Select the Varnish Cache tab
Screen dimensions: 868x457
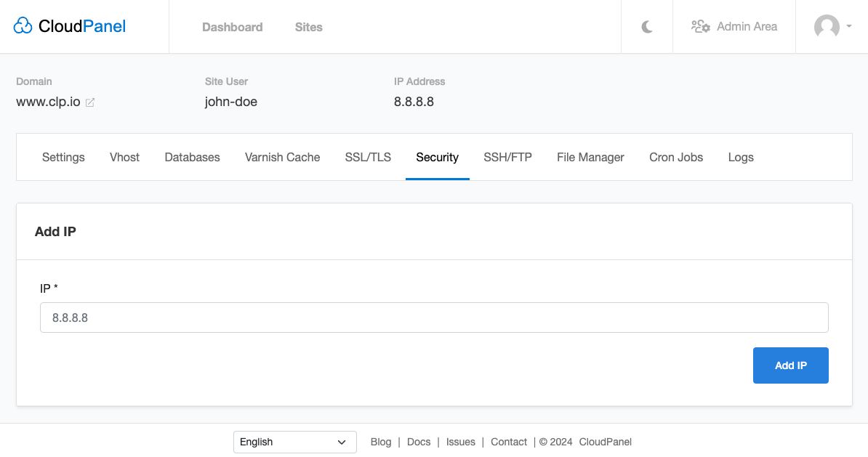pyautogui.click(x=282, y=157)
